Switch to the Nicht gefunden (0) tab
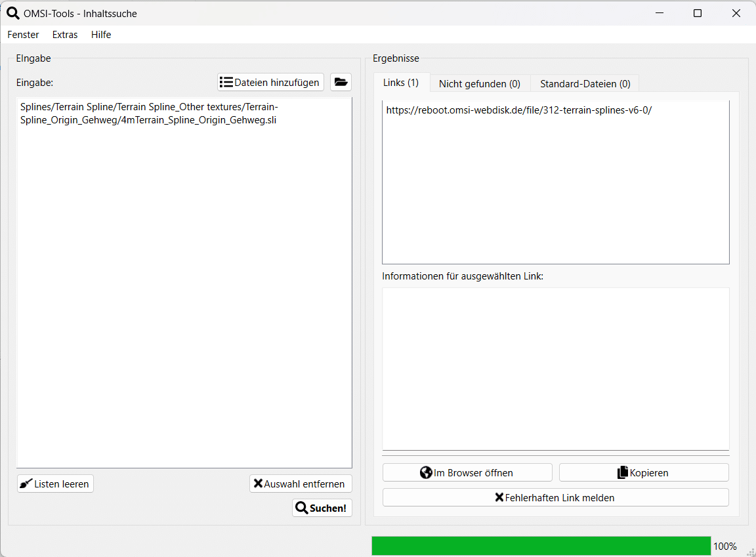 (x=479, y=83)
